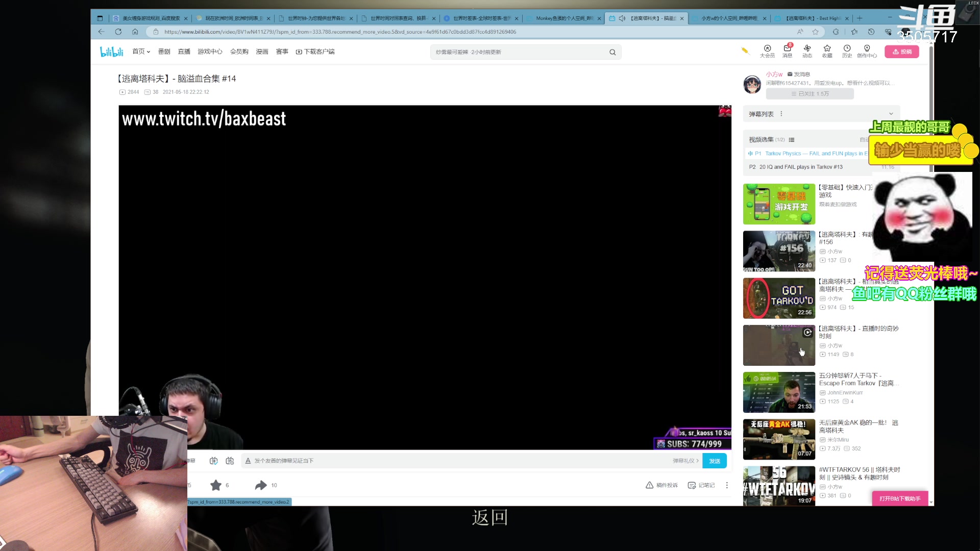Click uploader 小方w avatar
The width and height of the screenshot is (980, 551).
pos(752,84)
